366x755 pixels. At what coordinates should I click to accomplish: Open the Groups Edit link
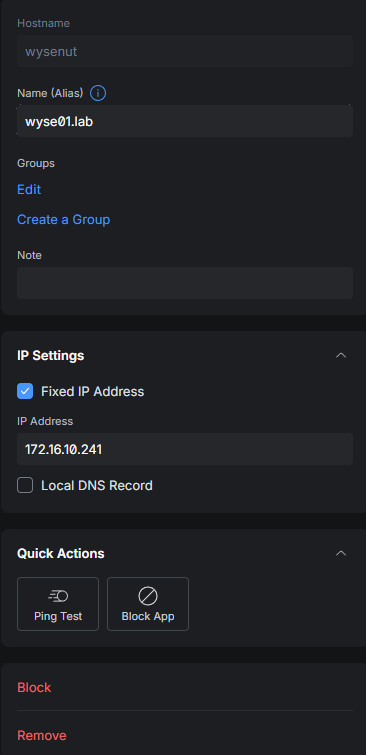(x=29, y=189)
